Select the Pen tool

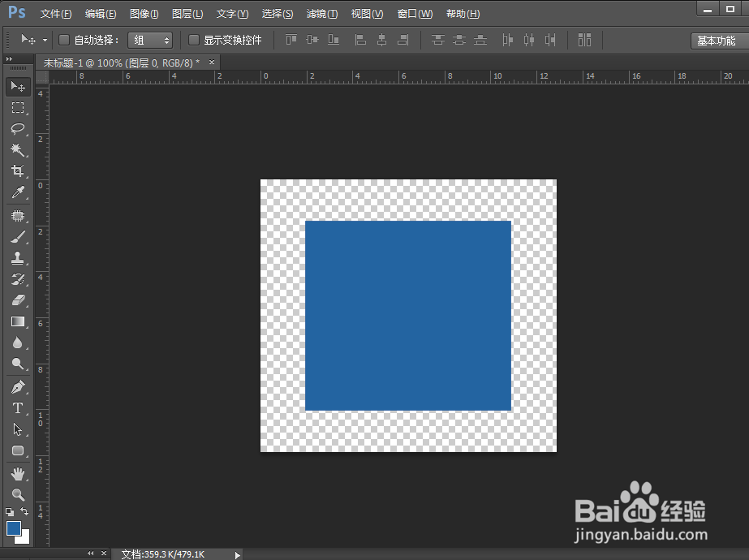(18, 387)
